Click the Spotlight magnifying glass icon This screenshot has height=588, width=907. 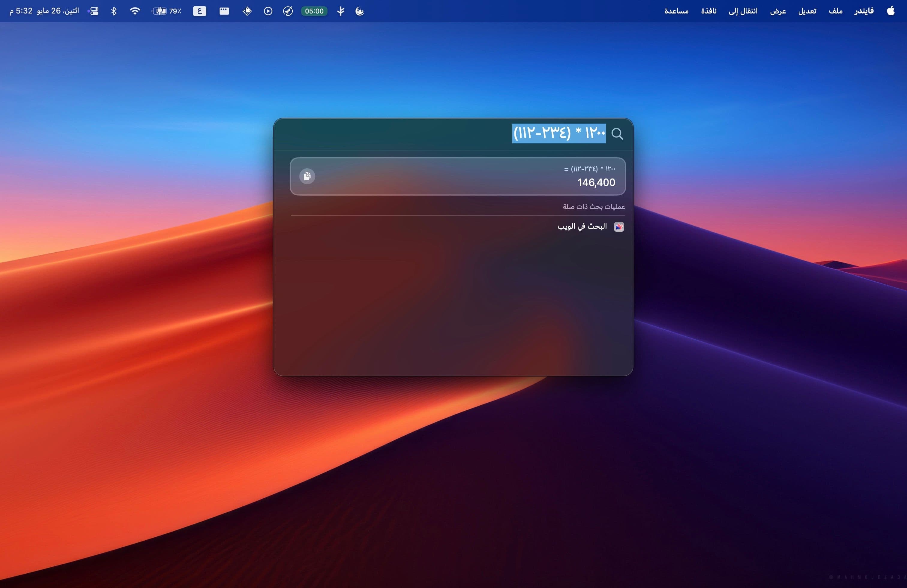[617, 134]
